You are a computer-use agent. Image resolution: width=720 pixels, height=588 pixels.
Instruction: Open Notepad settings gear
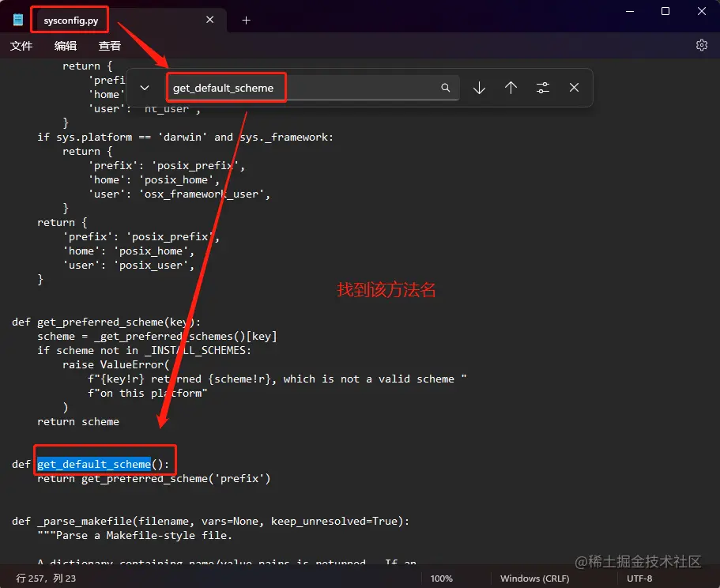point(702,45)
